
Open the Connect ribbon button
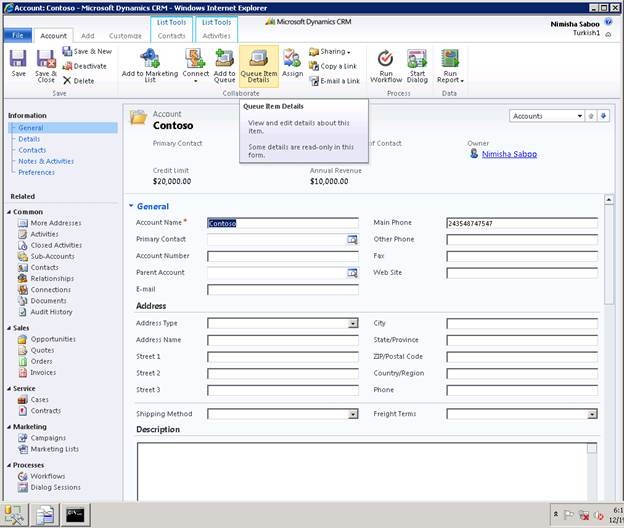point(194,58)
